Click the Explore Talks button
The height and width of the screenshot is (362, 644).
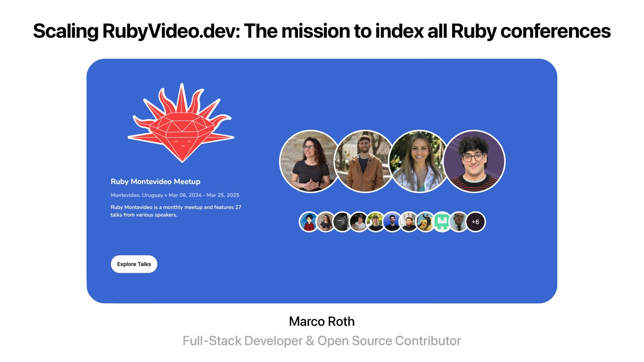[x=134, y=264]
